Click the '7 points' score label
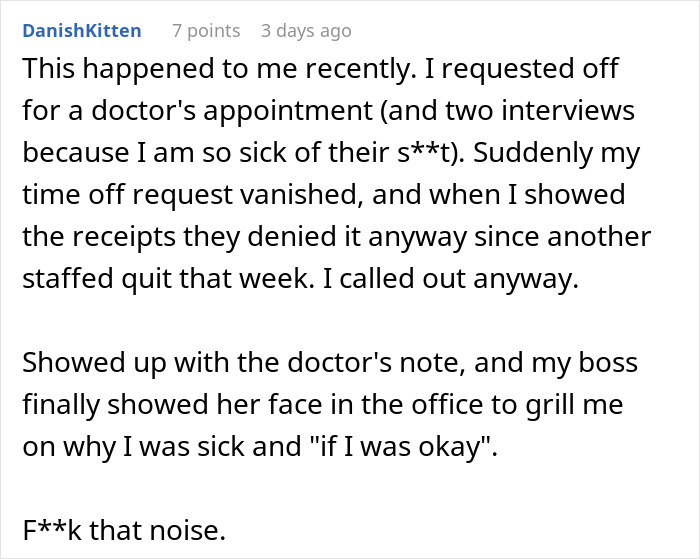This screenshot has height=559, width=700. click(206, 31)
